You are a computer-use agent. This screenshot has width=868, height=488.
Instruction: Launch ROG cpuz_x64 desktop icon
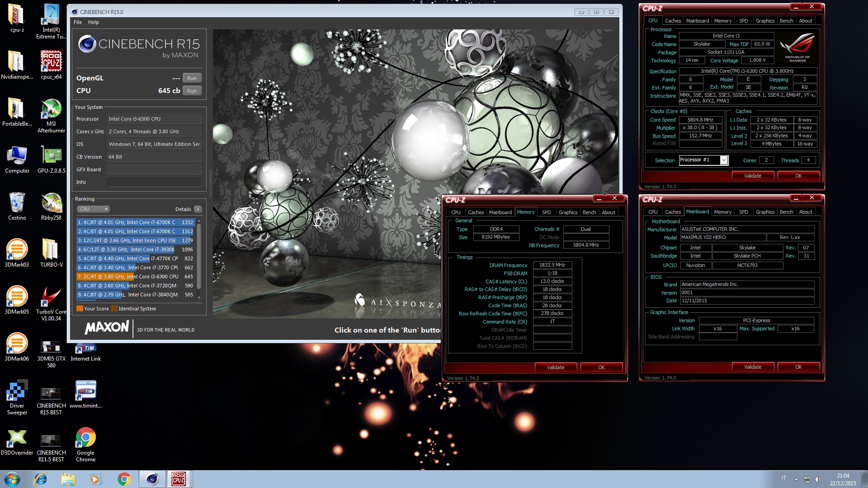pyautogui.click(x=51, y=65)
